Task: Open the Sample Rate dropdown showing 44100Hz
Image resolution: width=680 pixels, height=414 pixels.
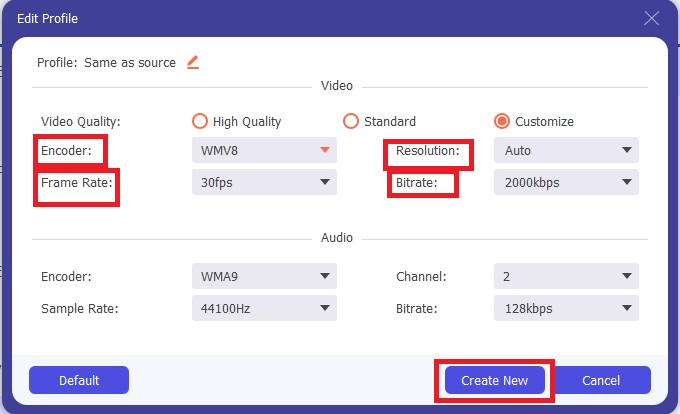Action: click(264, 308)
